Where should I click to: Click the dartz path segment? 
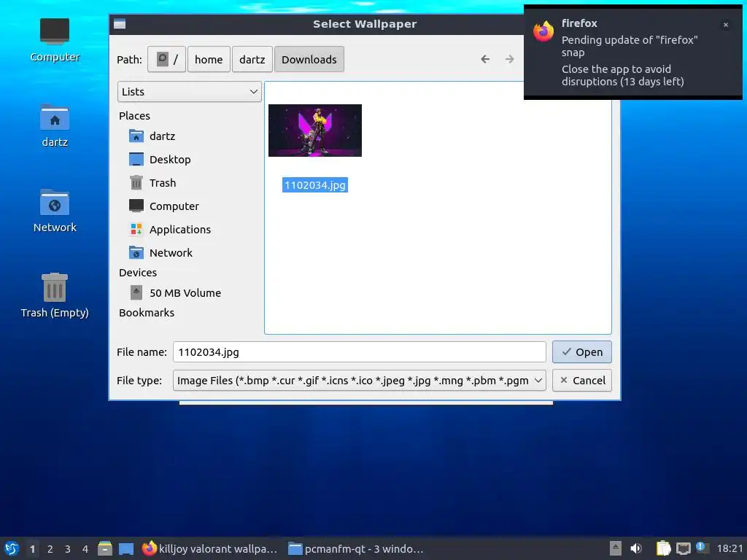coord(252,60)
